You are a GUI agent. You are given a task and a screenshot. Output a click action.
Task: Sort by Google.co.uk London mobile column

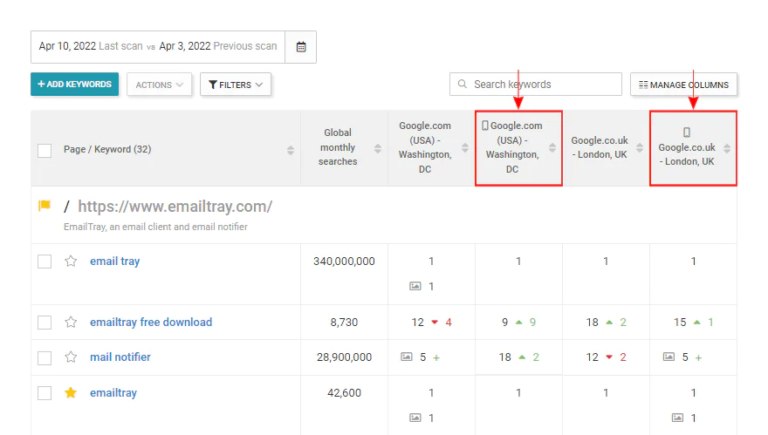point(727,148)
